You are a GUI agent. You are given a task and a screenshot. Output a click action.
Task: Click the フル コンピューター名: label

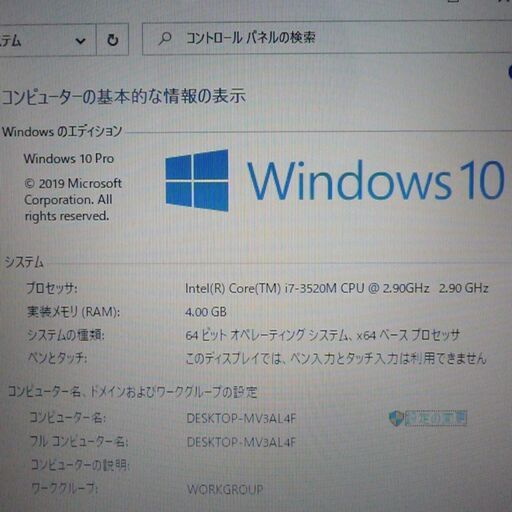[79, 442]
